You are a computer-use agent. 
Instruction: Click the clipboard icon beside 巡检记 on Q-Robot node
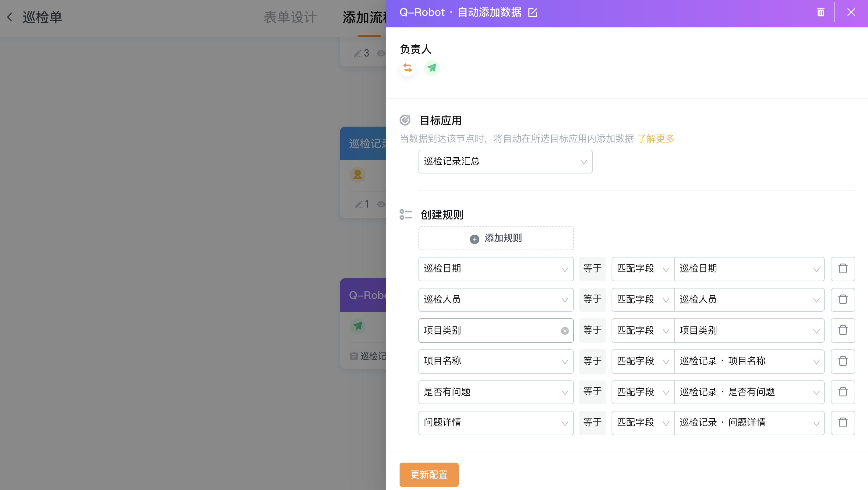tap(354, 356)
